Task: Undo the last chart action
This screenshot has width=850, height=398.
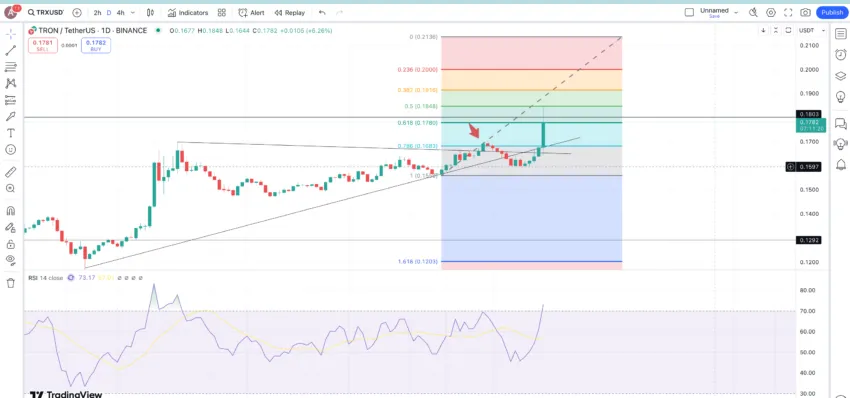Action: coord(322,12)
